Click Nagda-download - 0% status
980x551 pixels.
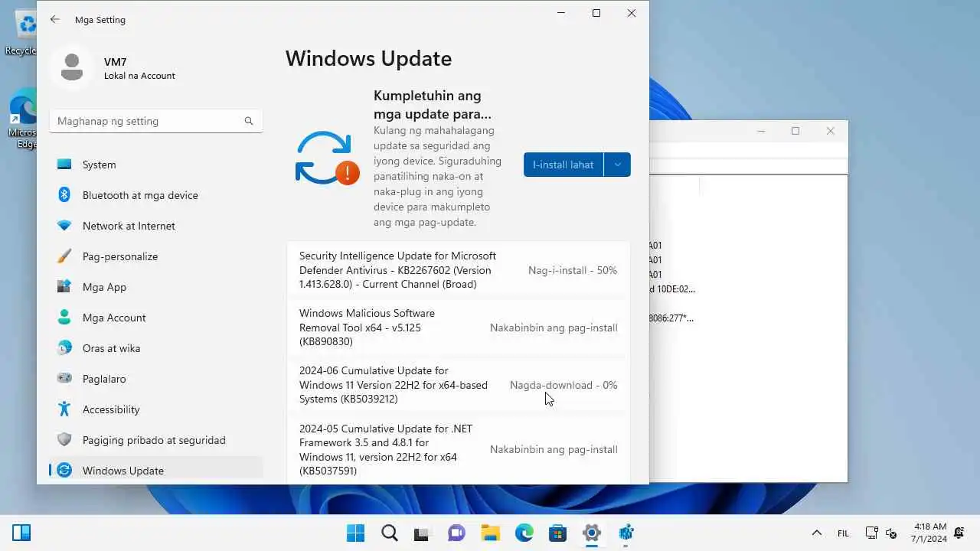click(x=563, y=385)
